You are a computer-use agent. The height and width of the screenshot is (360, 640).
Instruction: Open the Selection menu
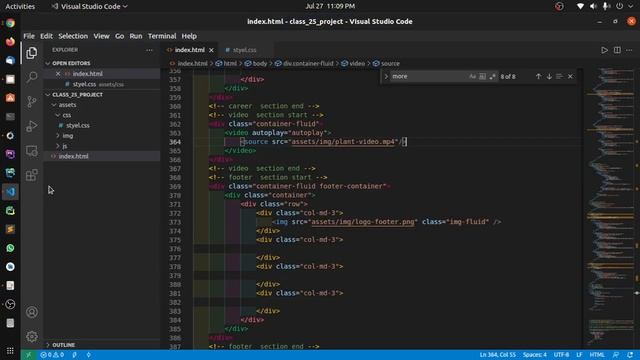click(x=73, y=36)
